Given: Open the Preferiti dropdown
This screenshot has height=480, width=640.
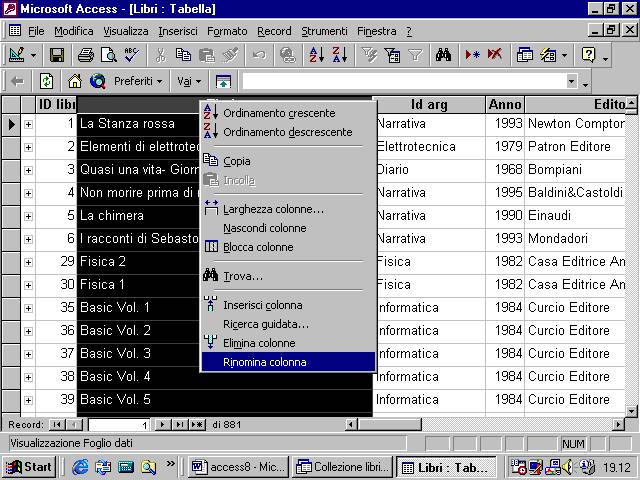Looking at the screenshot, I should coord(138,81).
